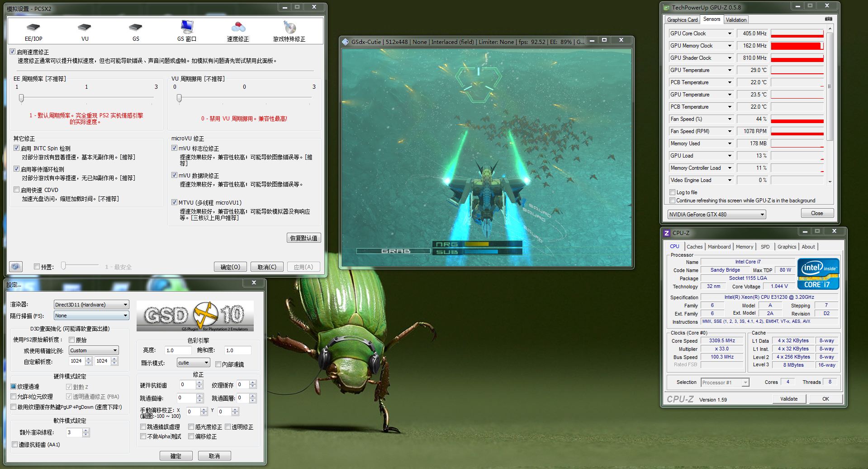Open the Caches tab in CPU-Z

pyautogui.click(x=694, y=247)
